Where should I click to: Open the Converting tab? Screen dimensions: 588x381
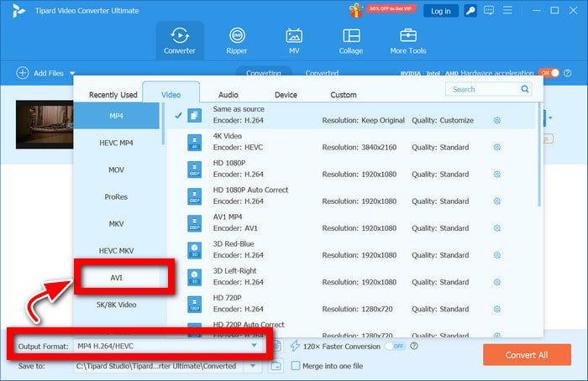[264, 72]
